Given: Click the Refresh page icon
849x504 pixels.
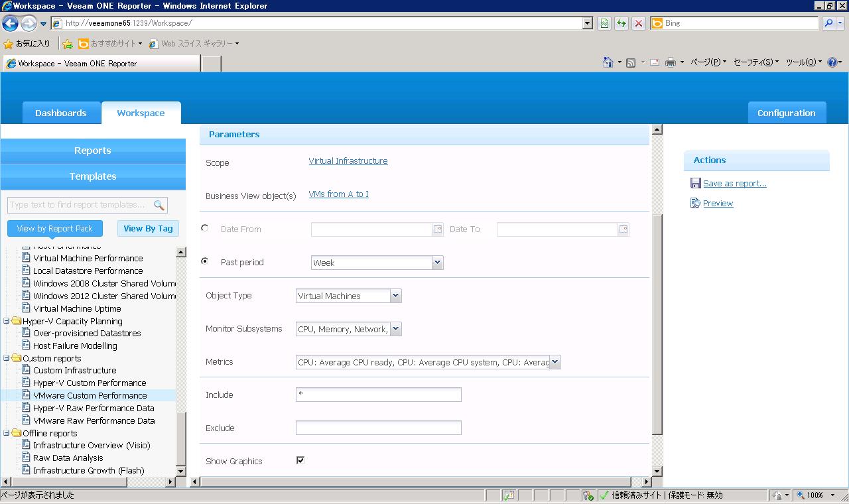Looking at the screenshot, I should (x=621, y=23).
